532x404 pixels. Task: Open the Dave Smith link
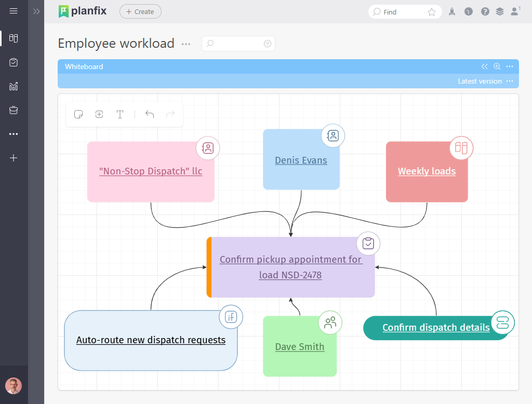[300, 347]
